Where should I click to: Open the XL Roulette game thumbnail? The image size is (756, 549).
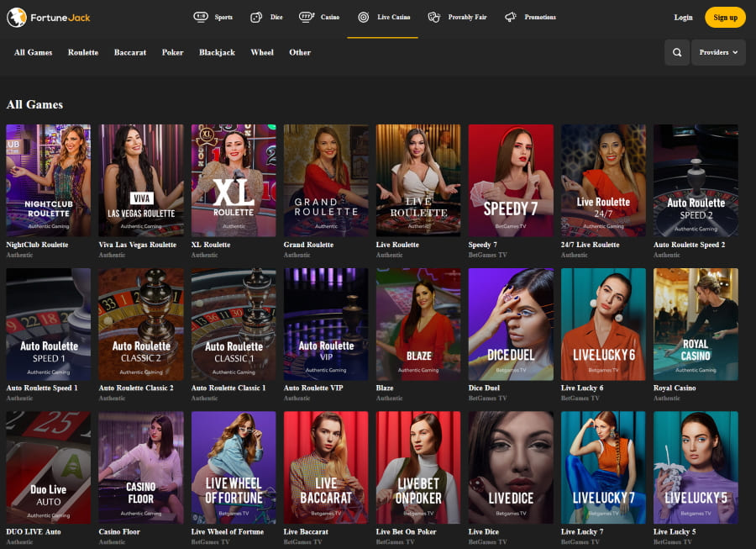(234, 181)
